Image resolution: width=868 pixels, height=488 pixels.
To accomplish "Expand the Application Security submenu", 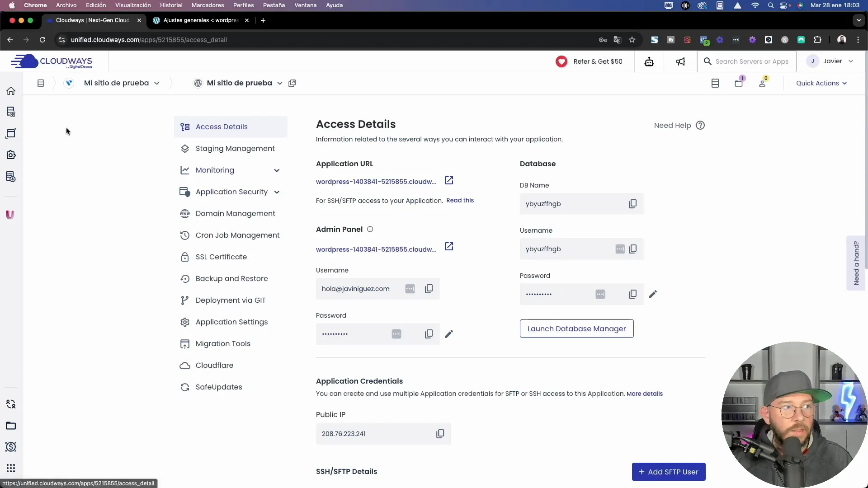I will (x=277, y=192).
